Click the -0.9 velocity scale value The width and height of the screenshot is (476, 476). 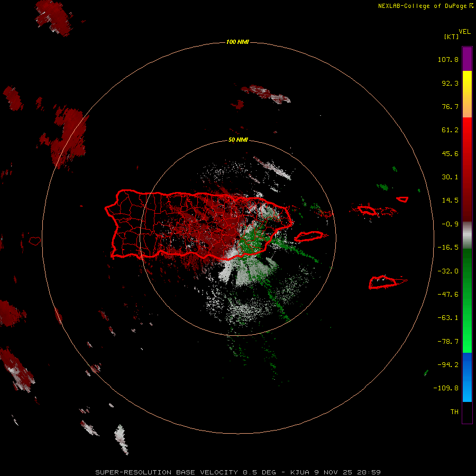tap(450, 224)
